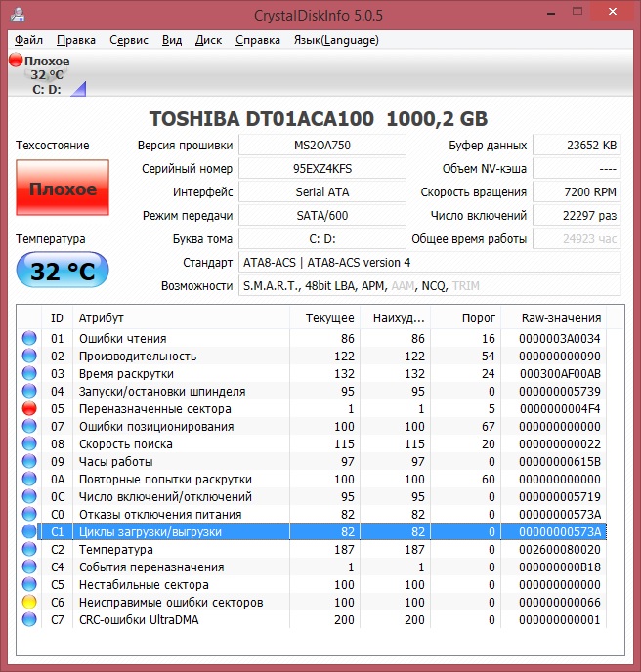Select the Производительность attribute row

pos(312,356)
